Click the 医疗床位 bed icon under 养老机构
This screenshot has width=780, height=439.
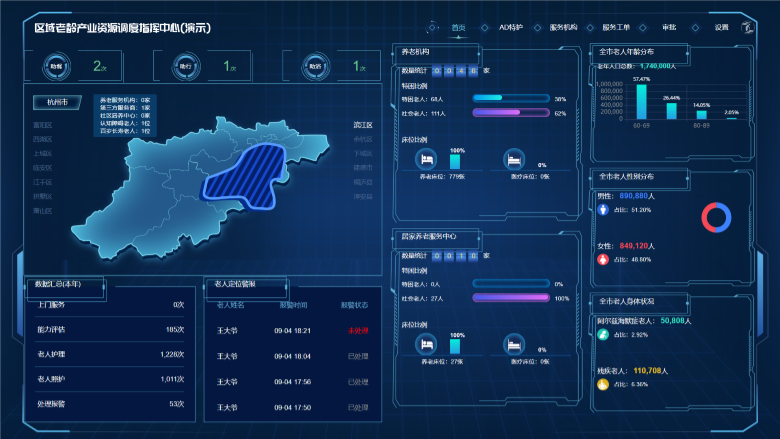tap(513, 159)
